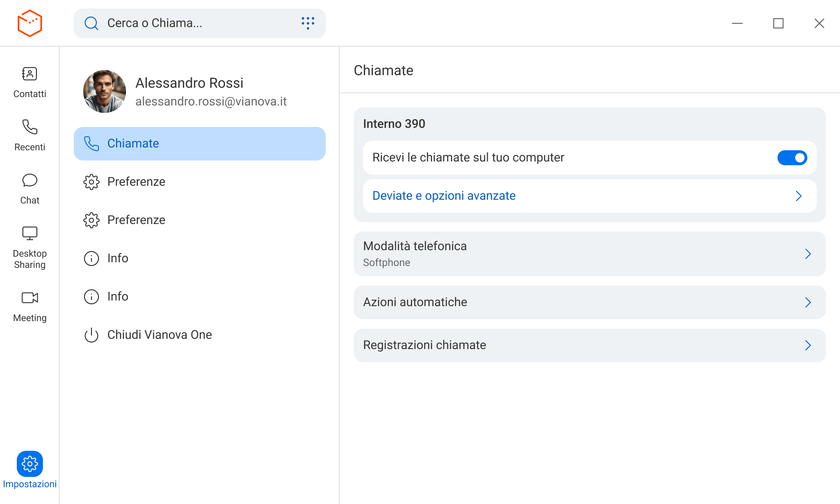This screenshot has height=504, width=840.
Task: Expand Modalità telefonica options
Action: [808, 254]
